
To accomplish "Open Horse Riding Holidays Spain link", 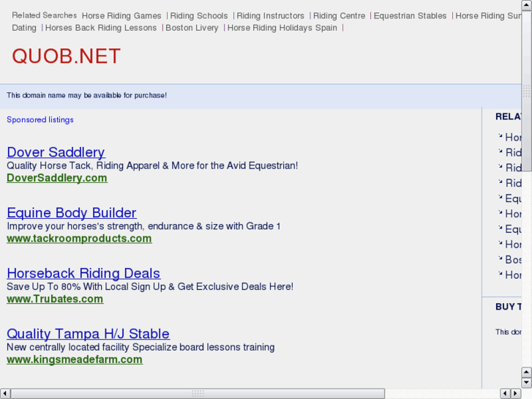I will coord(282,28).
